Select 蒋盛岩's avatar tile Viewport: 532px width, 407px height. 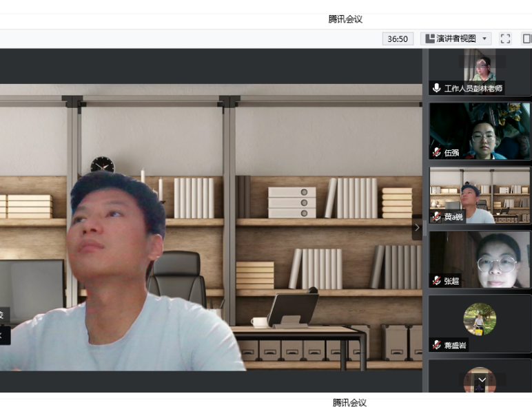(480, 320)
